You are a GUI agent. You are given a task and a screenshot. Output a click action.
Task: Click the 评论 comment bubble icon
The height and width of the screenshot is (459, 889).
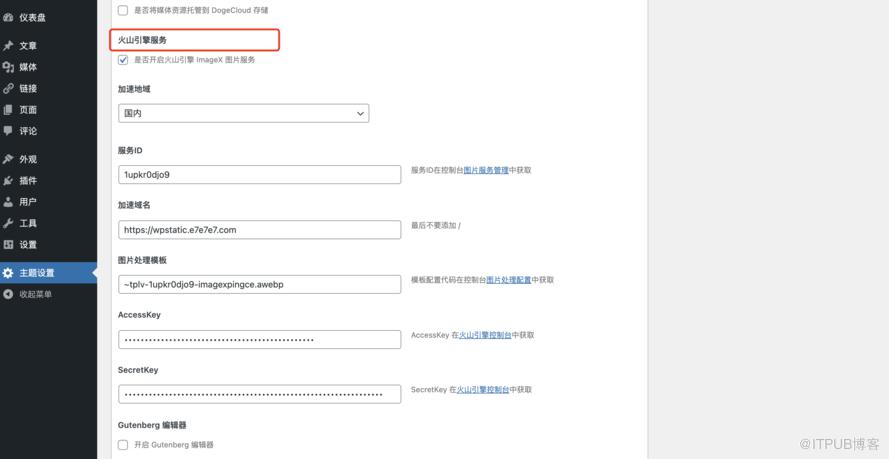pyautogui.click(x=8, y=131)
